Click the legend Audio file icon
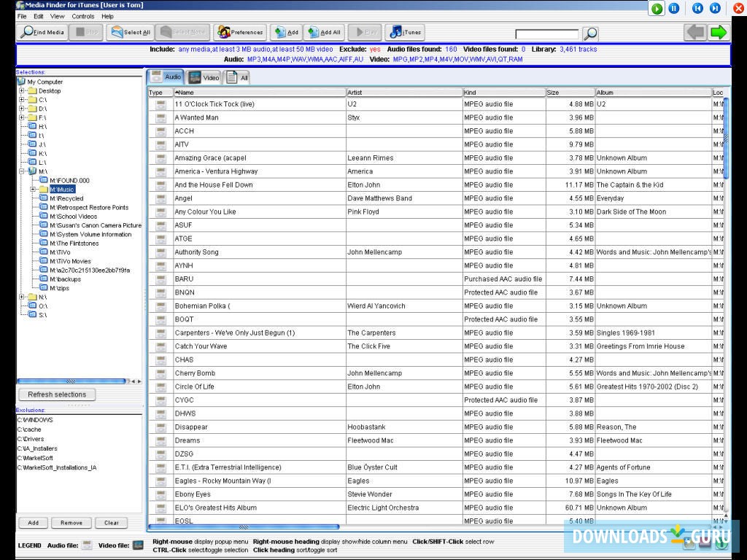Viewport: 747px width, 560px height. click(x=87, y=545)
